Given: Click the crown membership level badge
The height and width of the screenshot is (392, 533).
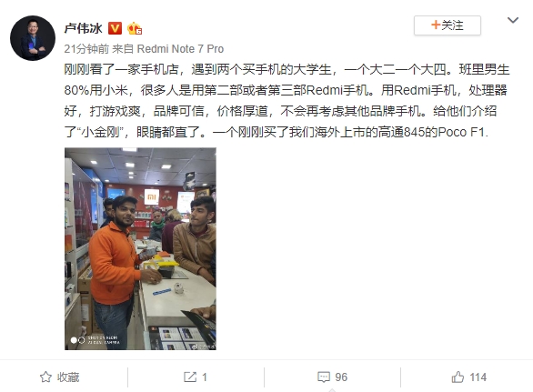Looking at the screenshot, I should click(135, 28).
